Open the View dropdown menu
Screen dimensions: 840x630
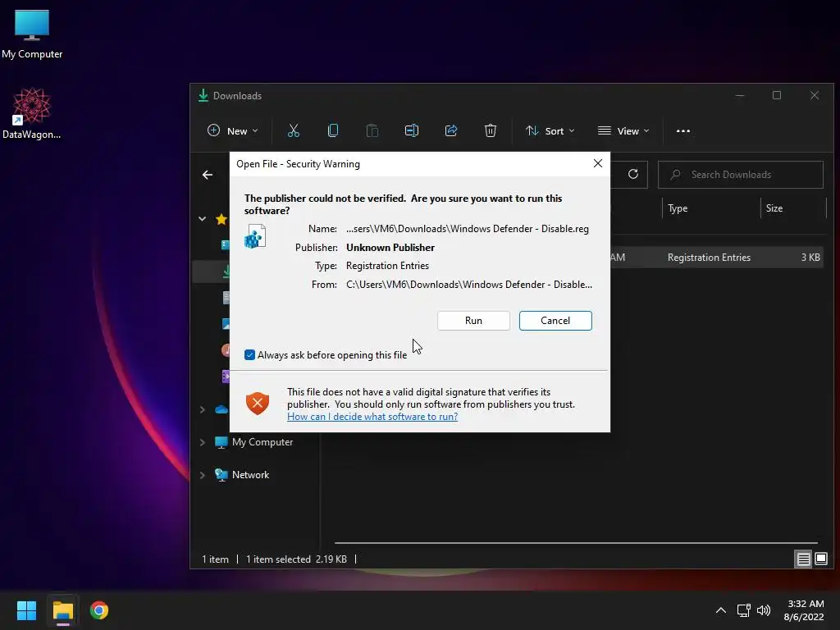click(623, 130)
